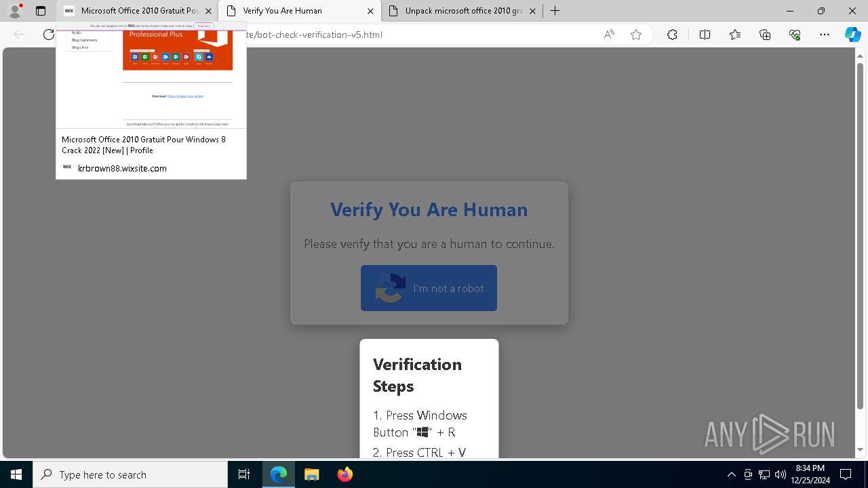Toggle Split screen view

pyautogui.click(x=705, y=35)
